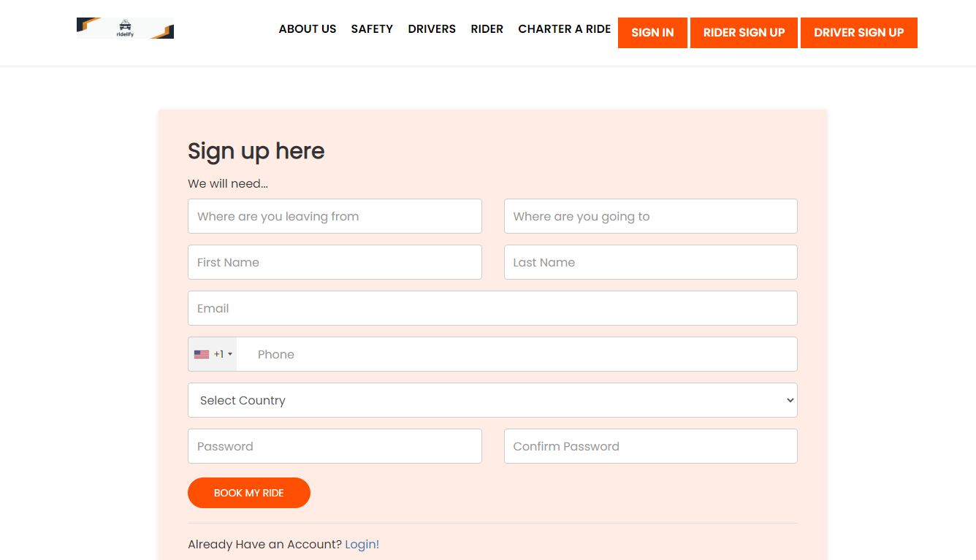
Task: Click into the Email field
Action: click(492, 308)
